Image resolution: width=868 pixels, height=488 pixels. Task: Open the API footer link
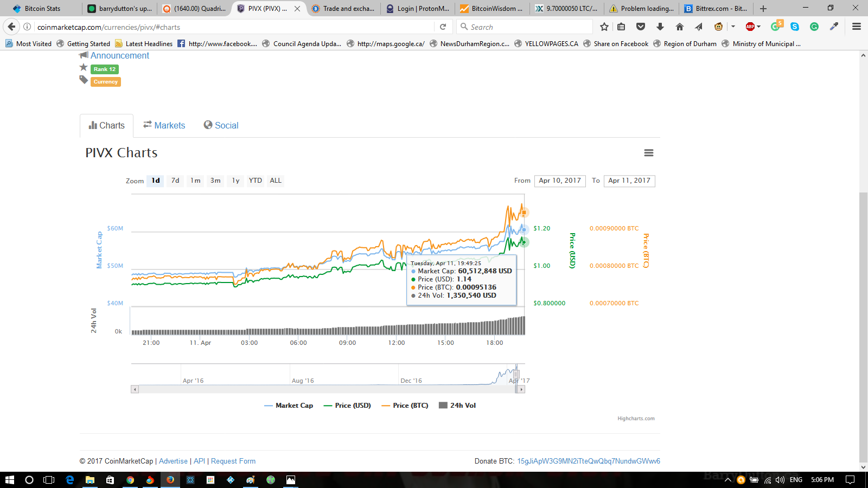pos(199,461)
